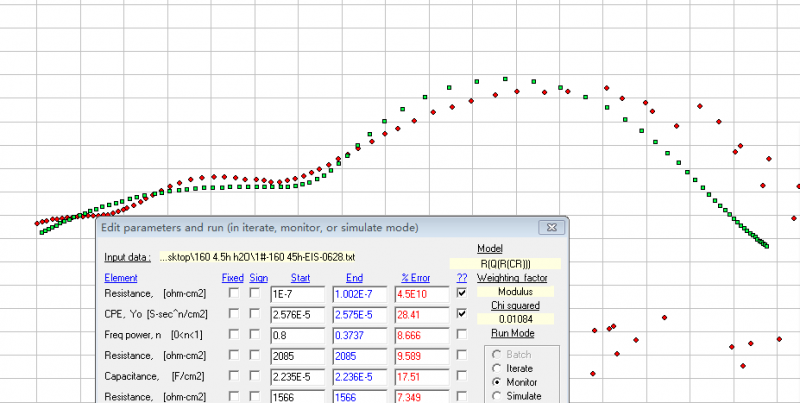The height and width of the screenshot is (403, 800).
Task: Click the Element column header
Action: (x=121, y=278)
